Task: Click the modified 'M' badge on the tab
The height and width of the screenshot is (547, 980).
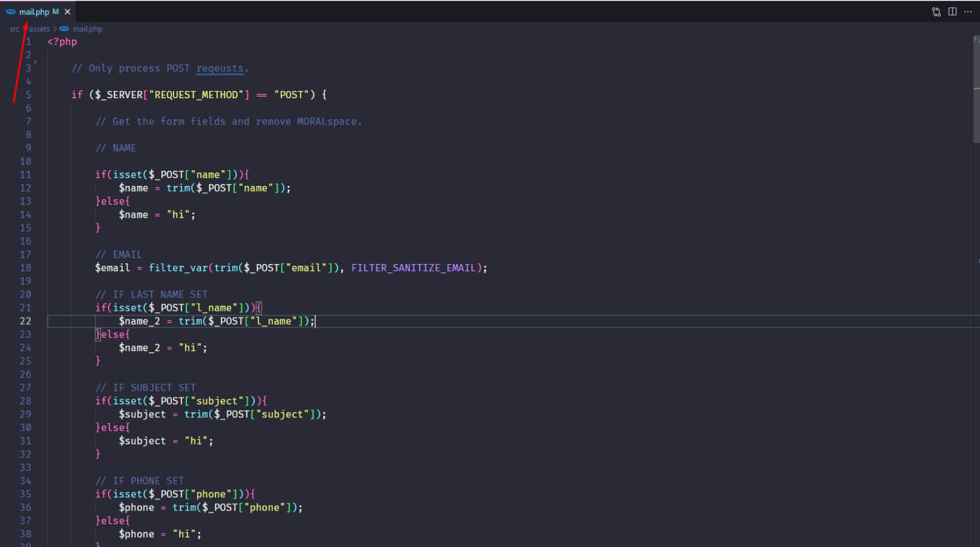Action: (x=55, y=12)
